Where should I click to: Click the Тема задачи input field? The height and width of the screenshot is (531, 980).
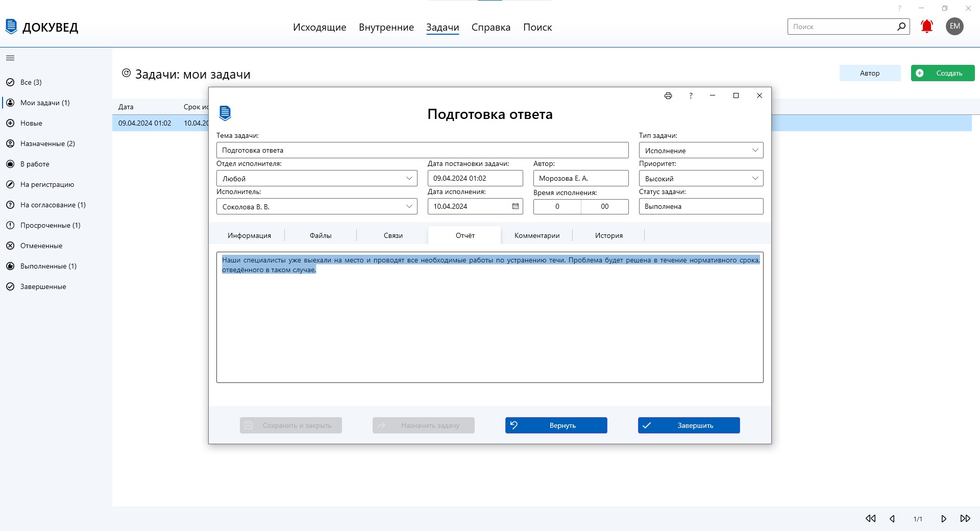(x=423, y=150)
